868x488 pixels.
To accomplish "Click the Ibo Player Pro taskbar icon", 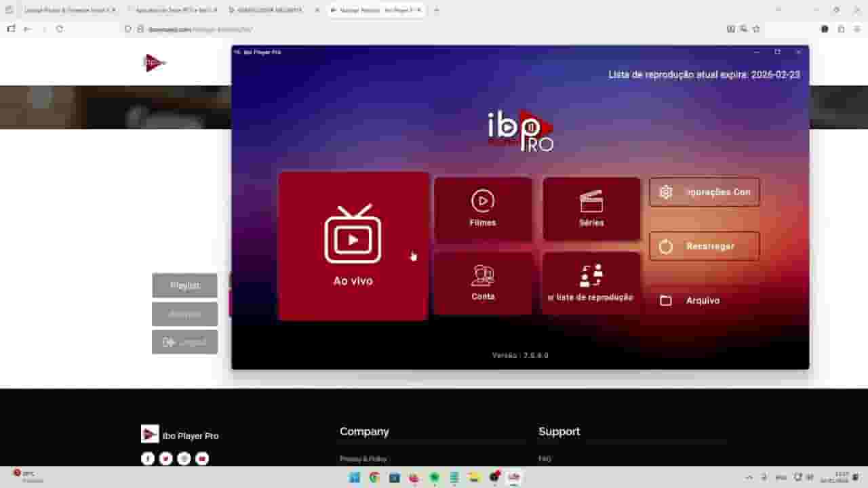I will coord(515,477).
